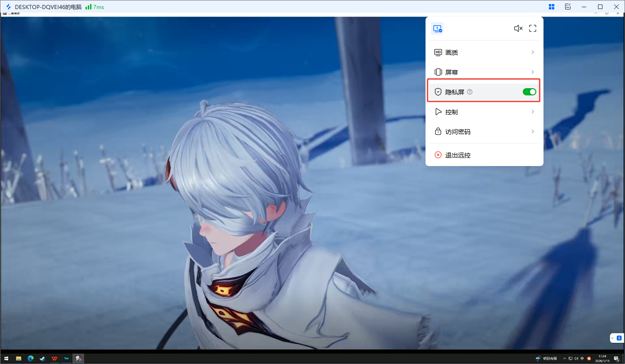Open the 访问密码 access password entry
The width and height of the screenshot is (625, 364).
click(x=484, y=132)
